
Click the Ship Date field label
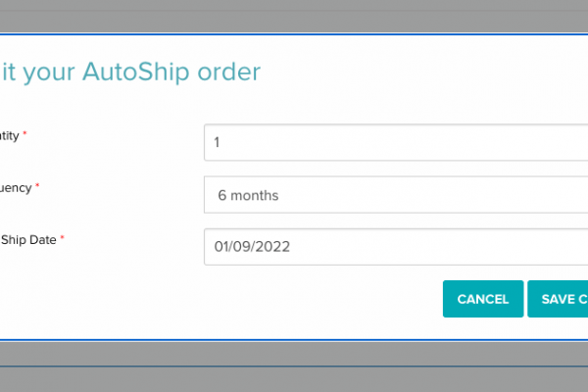27,239
